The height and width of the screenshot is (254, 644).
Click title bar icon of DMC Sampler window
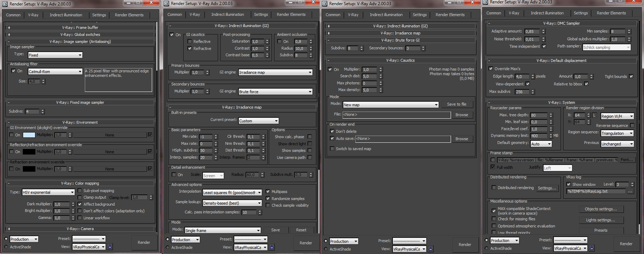tap(485, 2)
